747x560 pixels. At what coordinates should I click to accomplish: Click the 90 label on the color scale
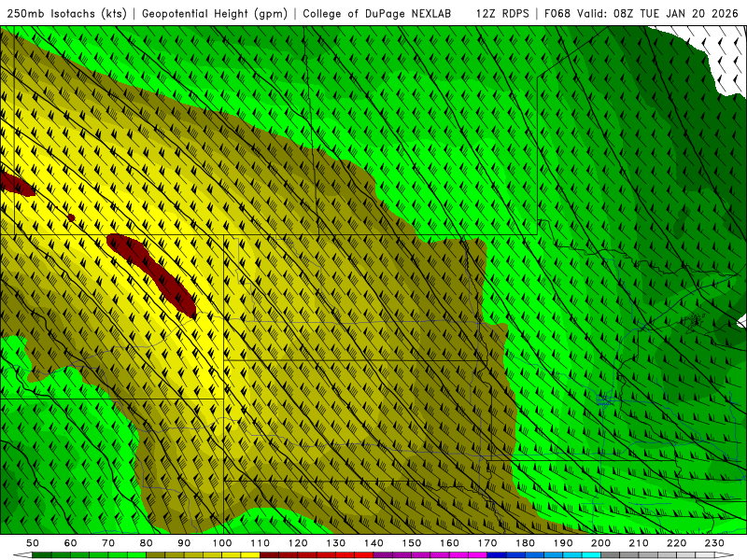(184, 543)
